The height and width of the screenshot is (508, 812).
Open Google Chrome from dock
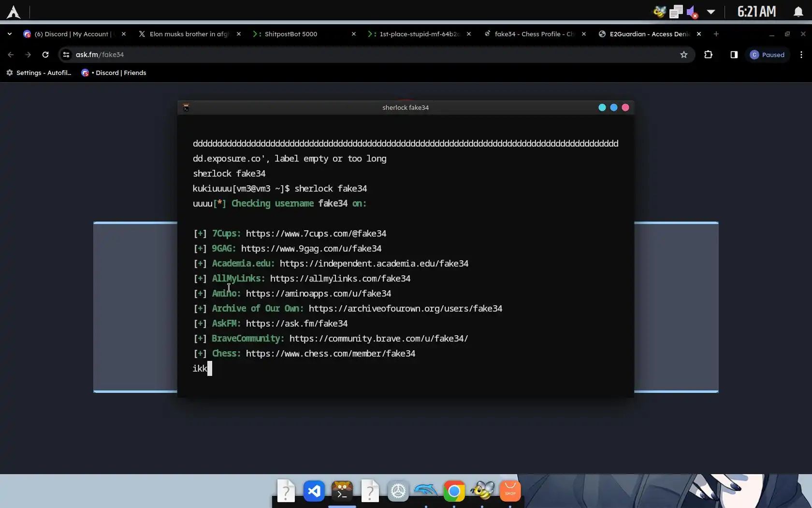point(454,492)
